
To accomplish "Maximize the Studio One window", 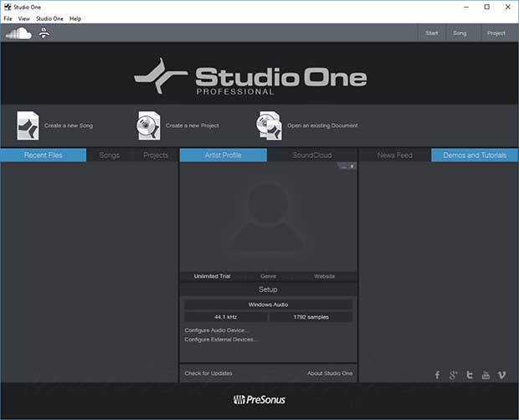I will pyautogui.click(x=487, y=7).
